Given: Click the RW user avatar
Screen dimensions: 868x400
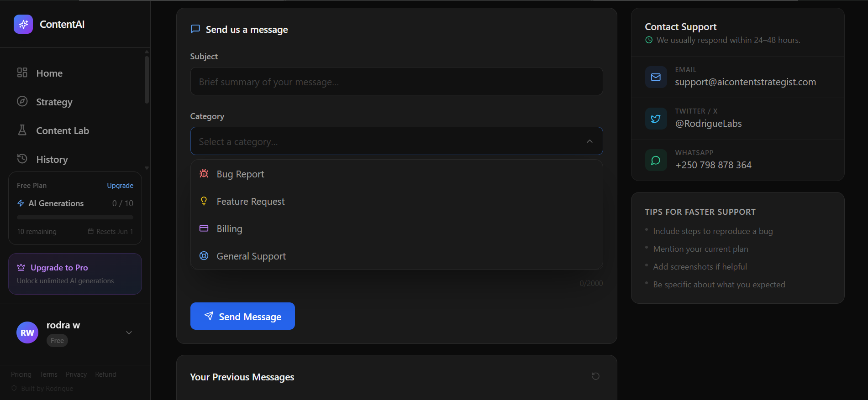Looking at the screenshot, I should [27, 332].
